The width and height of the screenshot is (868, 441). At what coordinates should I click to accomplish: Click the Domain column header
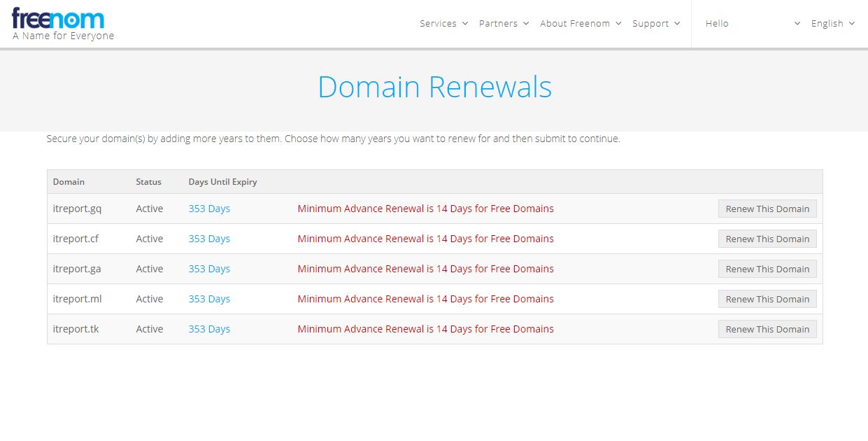click(x=69, y=181)
